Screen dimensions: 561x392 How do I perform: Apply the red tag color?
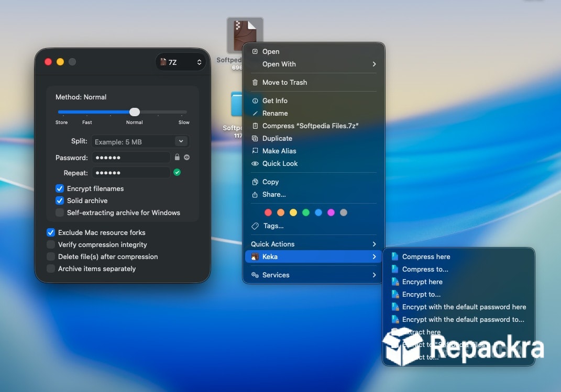pyautogui.click(x=268, y=212)
